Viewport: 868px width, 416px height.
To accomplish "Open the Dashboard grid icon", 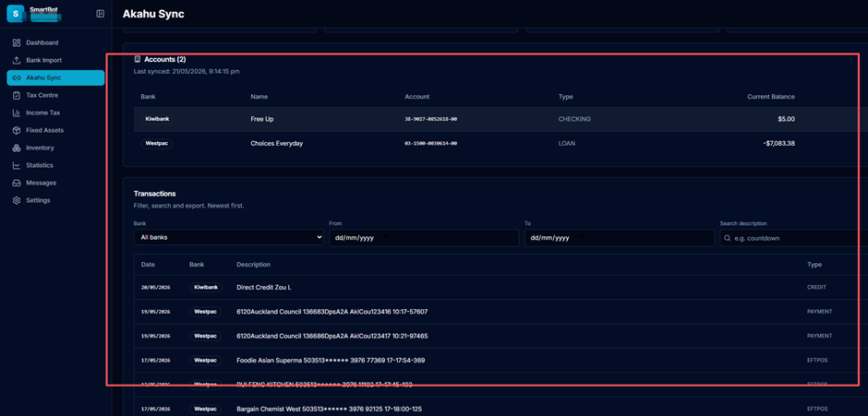I will click(x=17, y=42).
